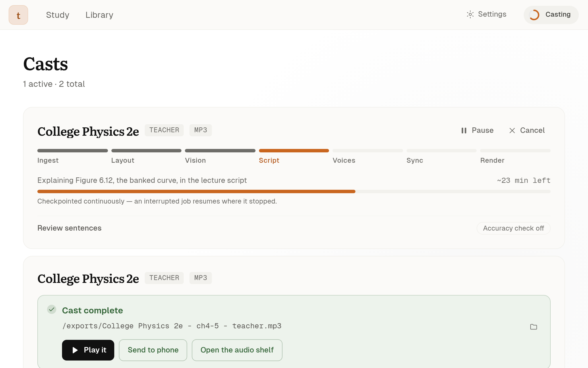Image resolution: width=588 pixels, height=368 pixels.
Task: Click the Cast complete checkmark icon
Action: [52, 310]
